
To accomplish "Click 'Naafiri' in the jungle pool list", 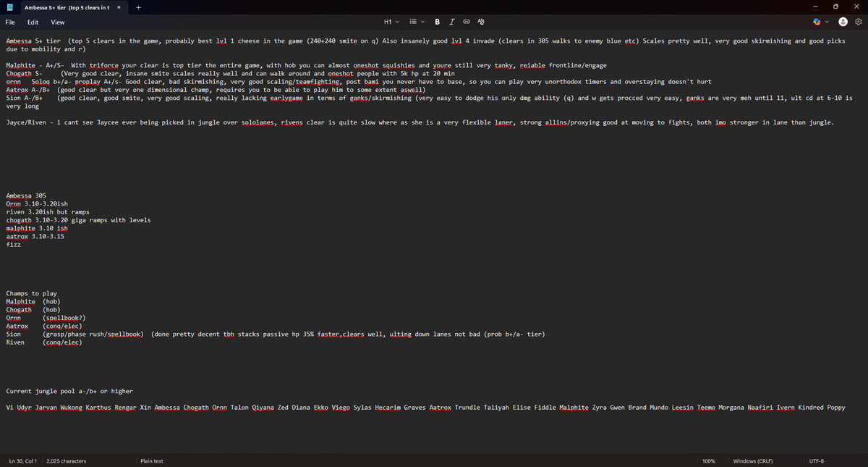I will (x=759, y=408).
